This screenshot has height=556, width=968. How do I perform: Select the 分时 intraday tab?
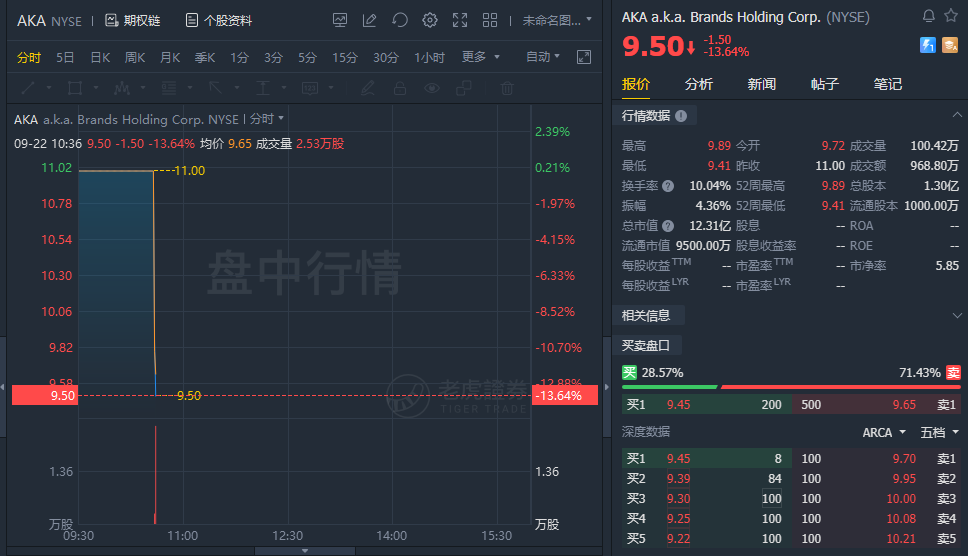tap(28, 57)
